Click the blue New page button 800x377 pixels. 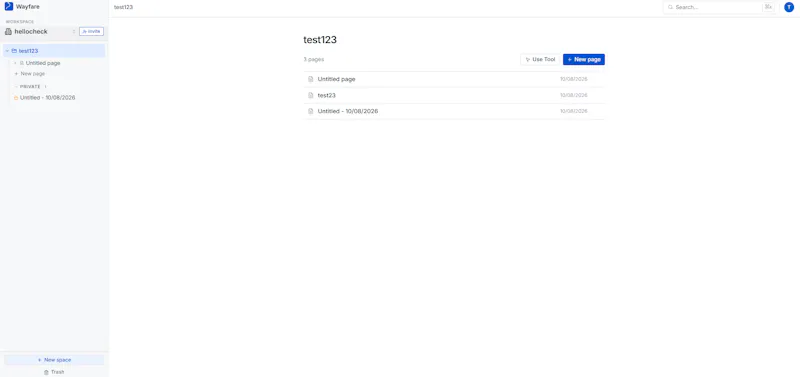point(584,60)
